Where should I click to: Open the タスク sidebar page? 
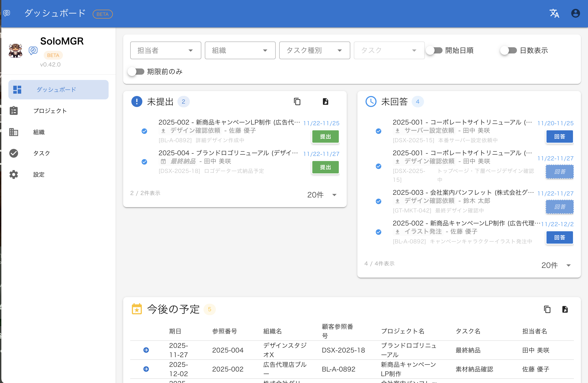point(41,153)
